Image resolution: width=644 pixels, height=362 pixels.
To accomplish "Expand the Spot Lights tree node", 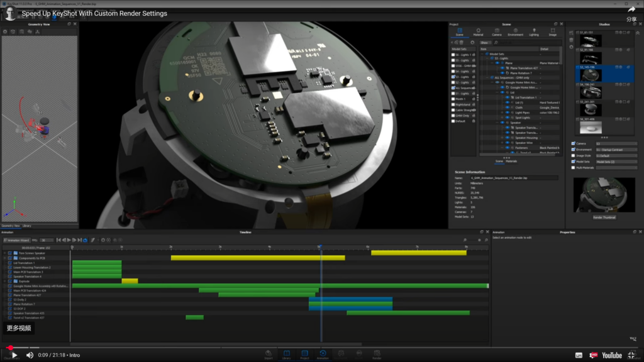I will point(502,118).
